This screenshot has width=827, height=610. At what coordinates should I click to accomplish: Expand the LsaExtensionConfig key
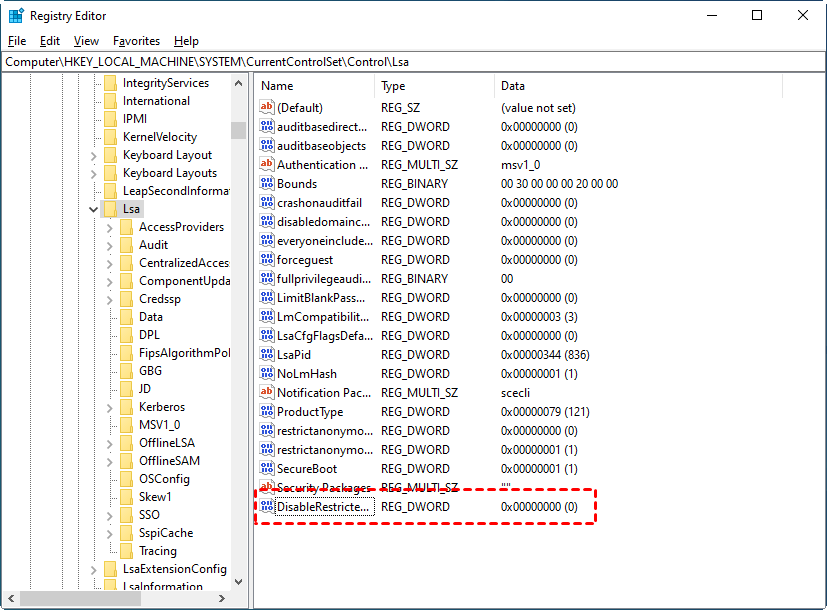(93, 569)
